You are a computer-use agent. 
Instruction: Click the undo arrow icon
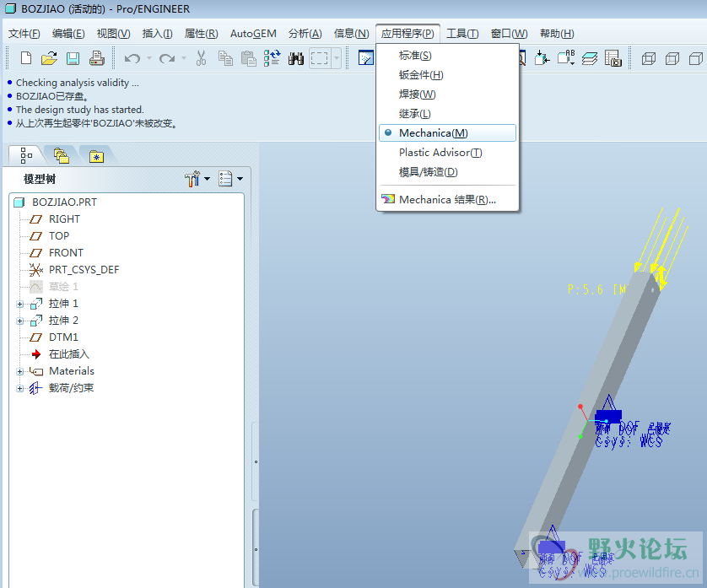[x=132, y=58]
